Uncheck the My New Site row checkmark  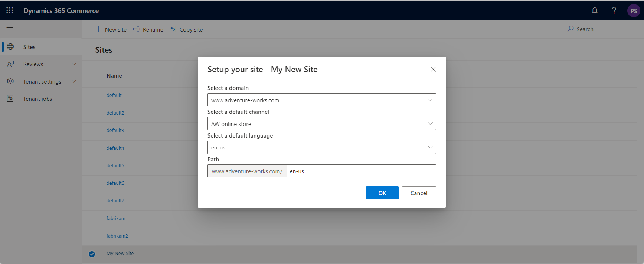pyautogui.click(x=92, y=254)
